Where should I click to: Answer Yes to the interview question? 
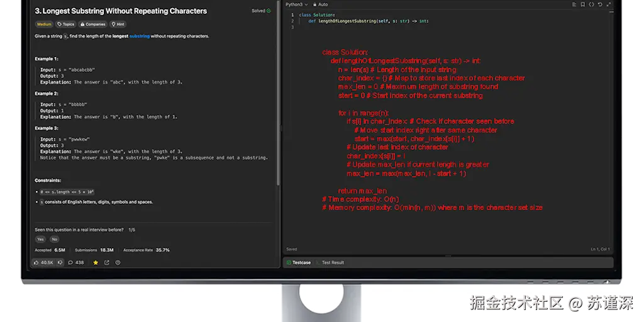(x=40, y=240)
